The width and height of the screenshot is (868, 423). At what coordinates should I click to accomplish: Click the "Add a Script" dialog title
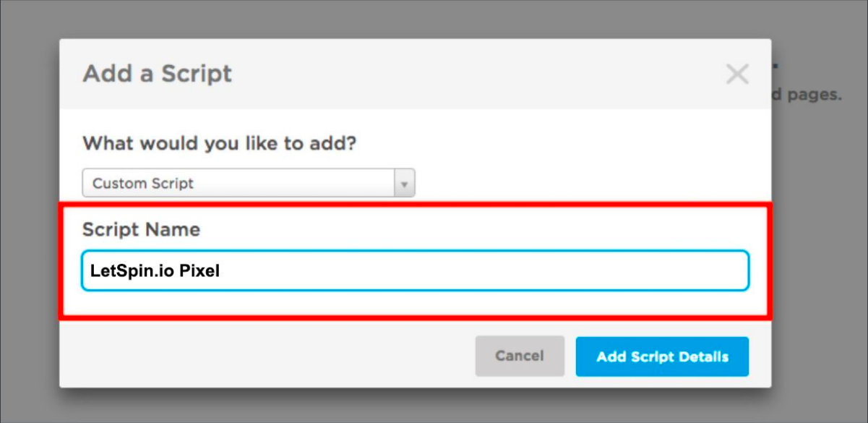tap(158, 74)
